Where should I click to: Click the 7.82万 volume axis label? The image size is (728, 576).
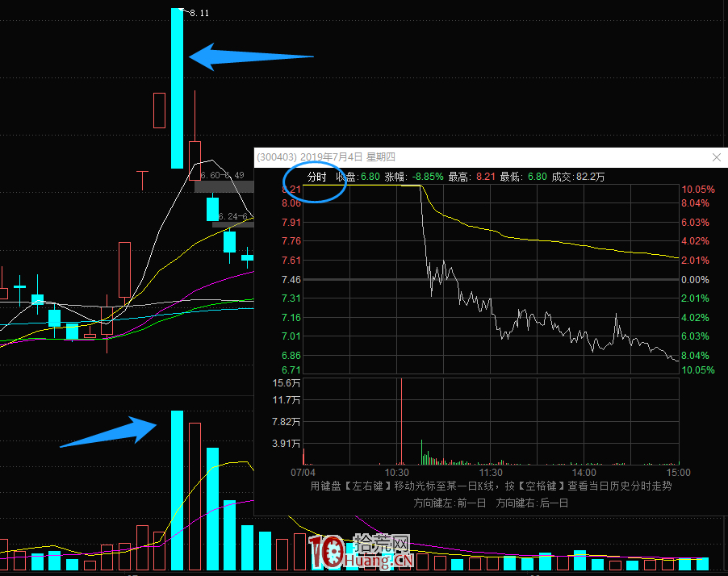point(287,422)
